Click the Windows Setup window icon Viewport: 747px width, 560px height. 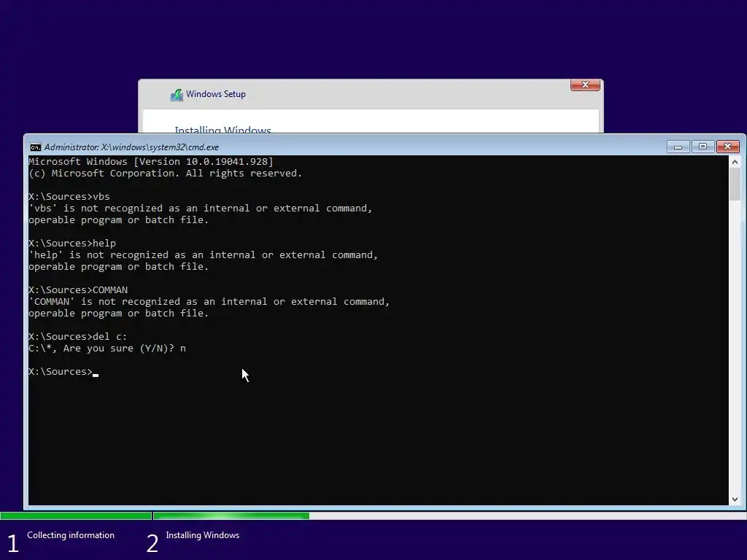click(177, 94)
